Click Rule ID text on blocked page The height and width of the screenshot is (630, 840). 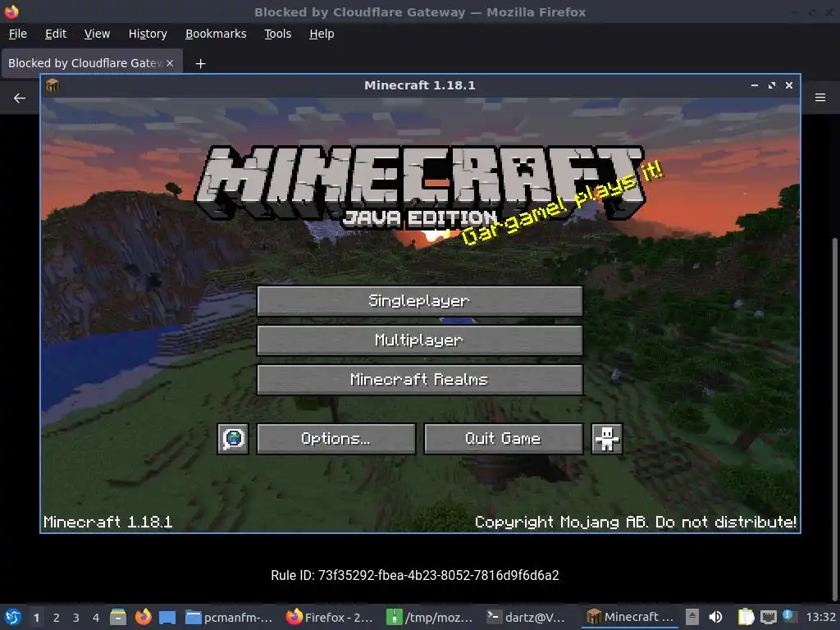pyautogui.click(x=414, y=575)
